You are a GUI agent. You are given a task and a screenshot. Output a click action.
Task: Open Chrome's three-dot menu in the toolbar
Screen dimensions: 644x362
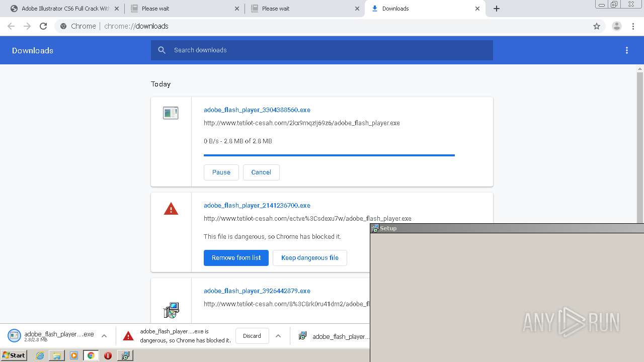pyautogui.click(x=633, y=26)
